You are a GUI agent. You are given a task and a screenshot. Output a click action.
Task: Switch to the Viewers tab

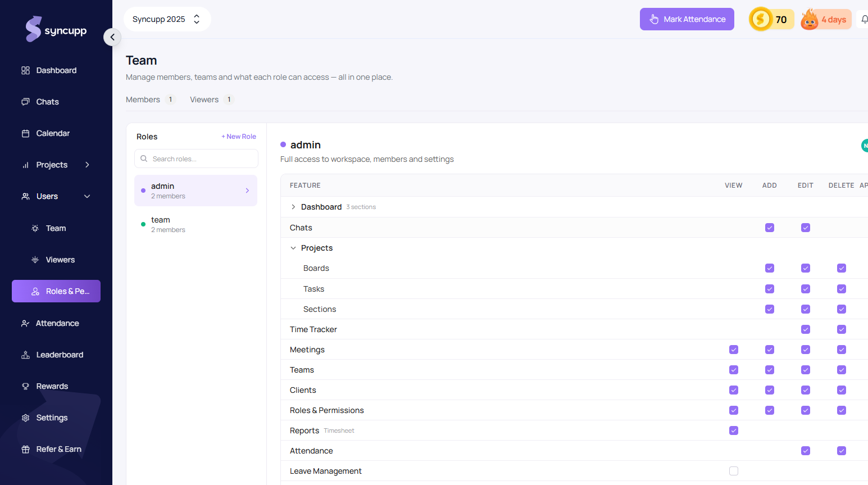pos(212,99)
